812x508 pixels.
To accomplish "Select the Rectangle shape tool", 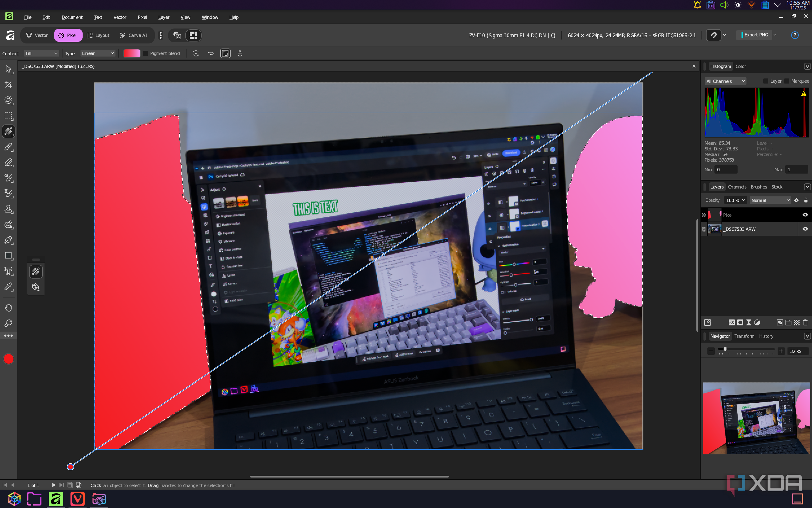I will coord(8,256).
